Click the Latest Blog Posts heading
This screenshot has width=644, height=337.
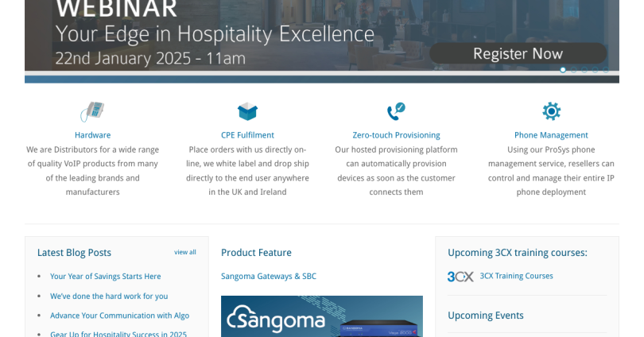click(74, 253)
